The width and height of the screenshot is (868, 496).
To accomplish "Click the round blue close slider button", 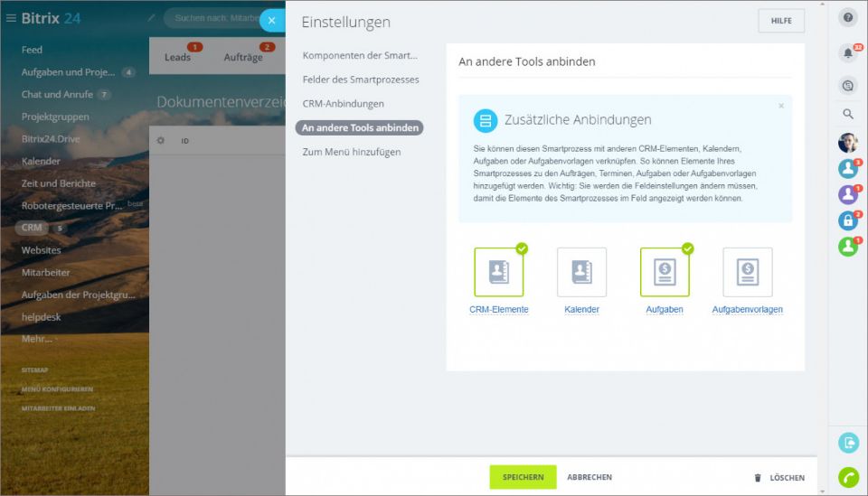I will pos(271,20).
